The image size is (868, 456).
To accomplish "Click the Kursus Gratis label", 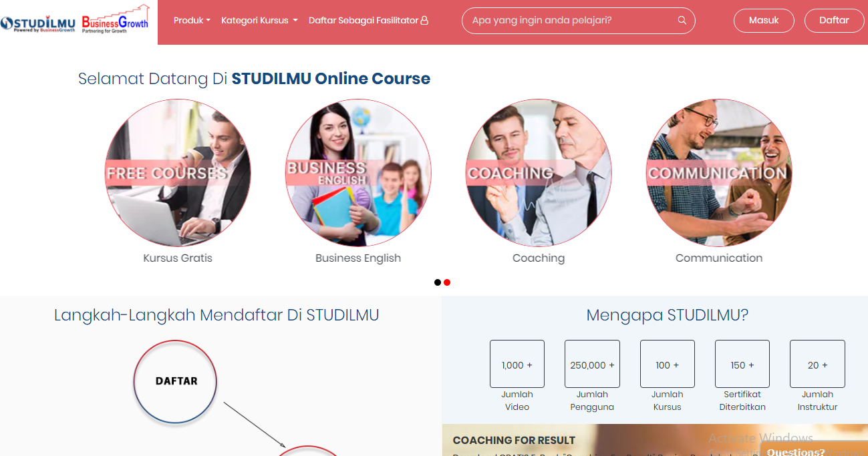I will (x=178, y=258).
